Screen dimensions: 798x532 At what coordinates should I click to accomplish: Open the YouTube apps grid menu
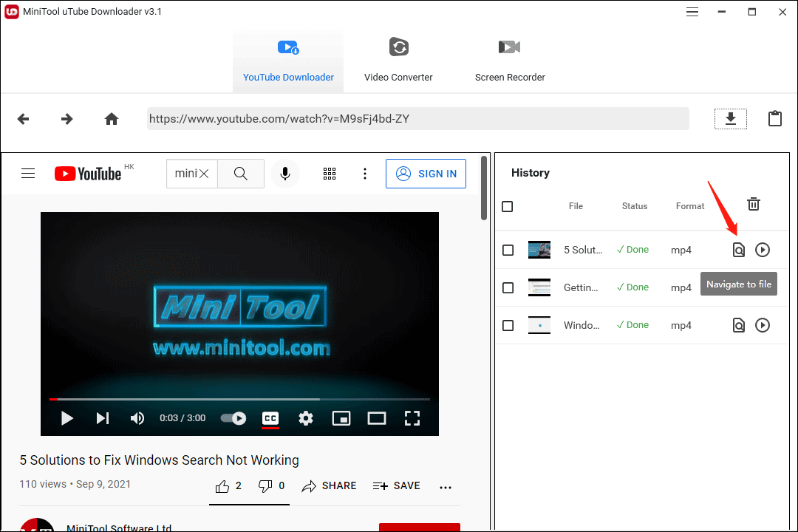[x=330, y=173]
